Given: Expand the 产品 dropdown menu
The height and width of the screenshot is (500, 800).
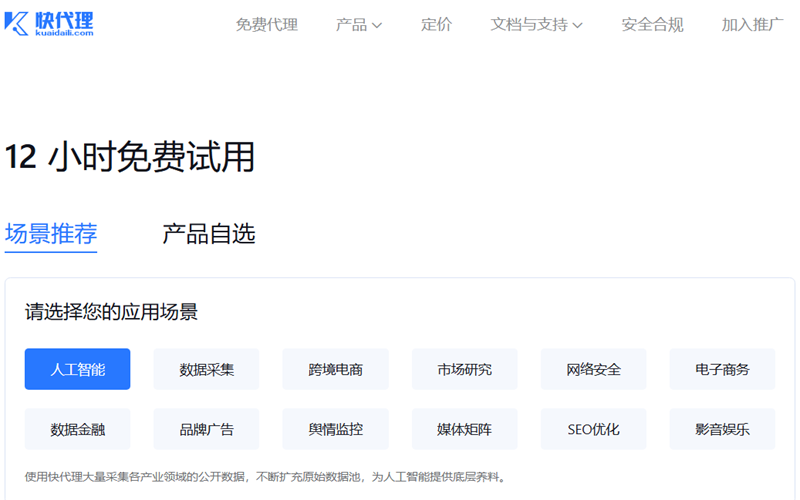Looking at the screenshot, I should (359, 25).
